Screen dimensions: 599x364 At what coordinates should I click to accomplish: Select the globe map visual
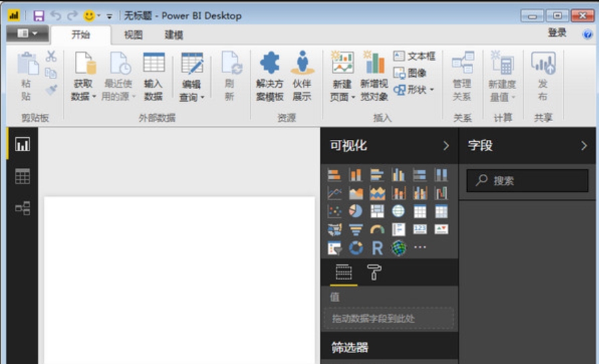pyautogui.click(x=398, y=211)
